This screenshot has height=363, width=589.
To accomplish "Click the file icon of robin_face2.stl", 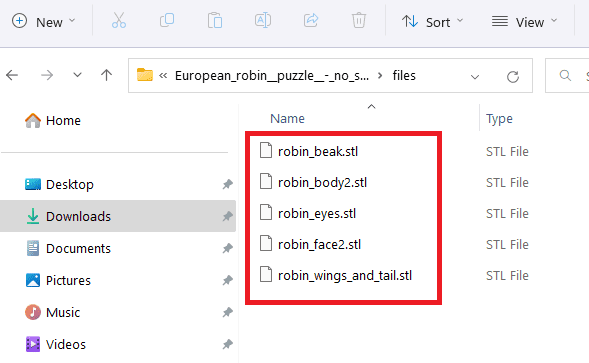I will 266,243.
